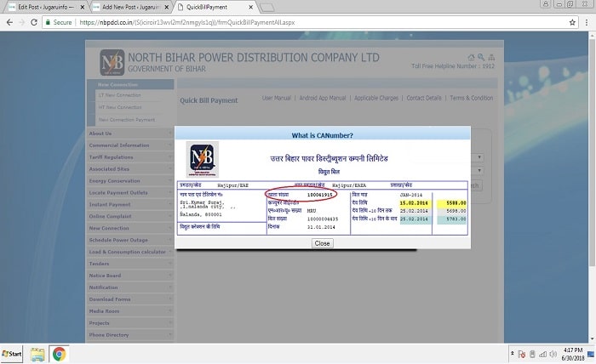Screen dimensions: 596x364
Task: Click the NB logo in the page header
Action: (x=112, y=62)
